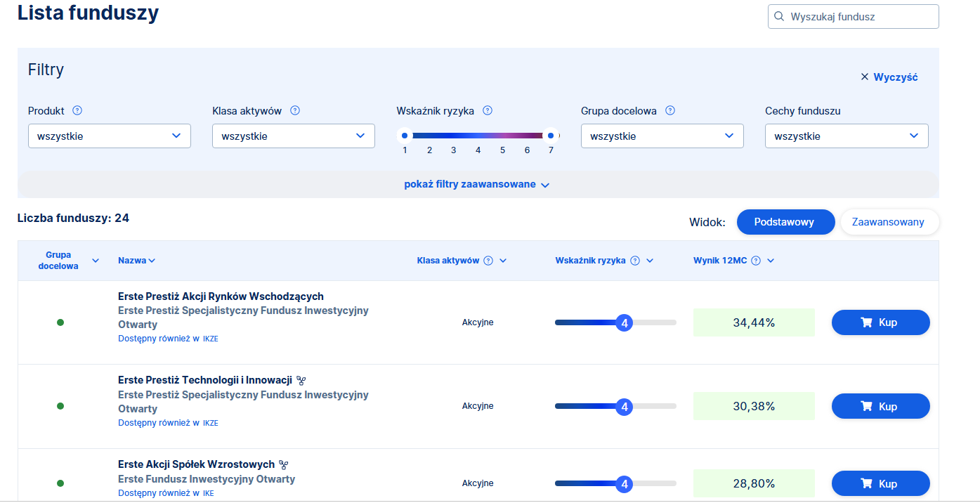
Task: Click the right risk slider handle at 7
Action: pos(551,135)
